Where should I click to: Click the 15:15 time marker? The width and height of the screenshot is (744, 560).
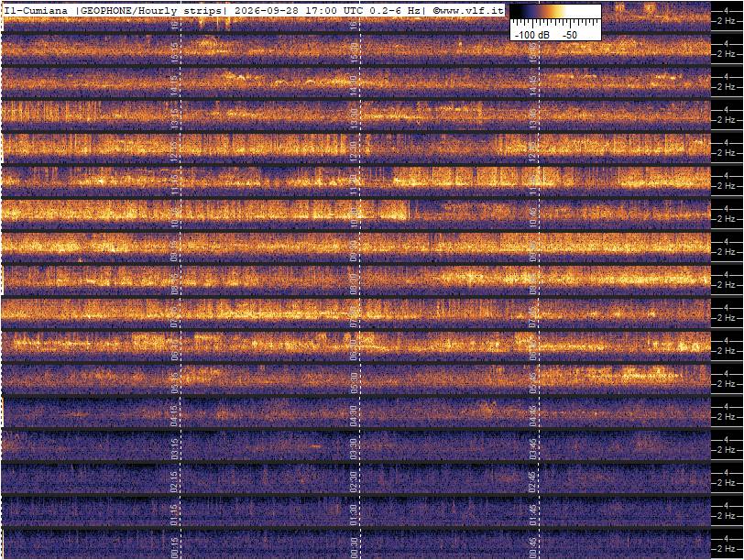[x=175, y=52]
